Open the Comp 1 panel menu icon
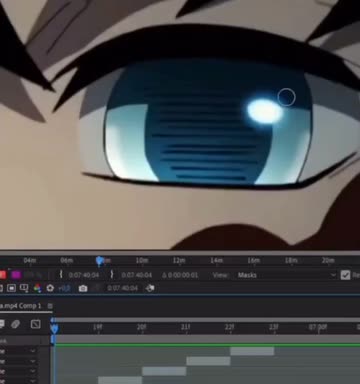This screenshot has width=360, height=384. (x=50, y=306)
